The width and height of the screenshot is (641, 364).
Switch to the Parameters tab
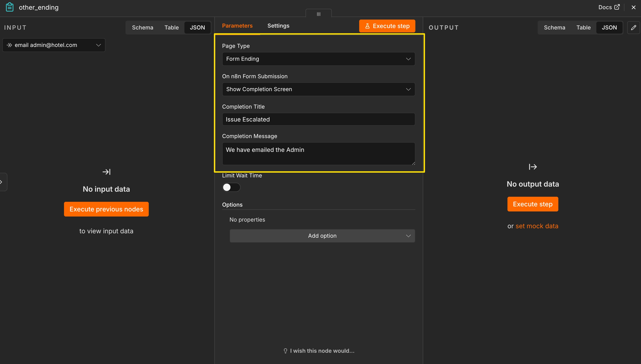click(237, 26)
